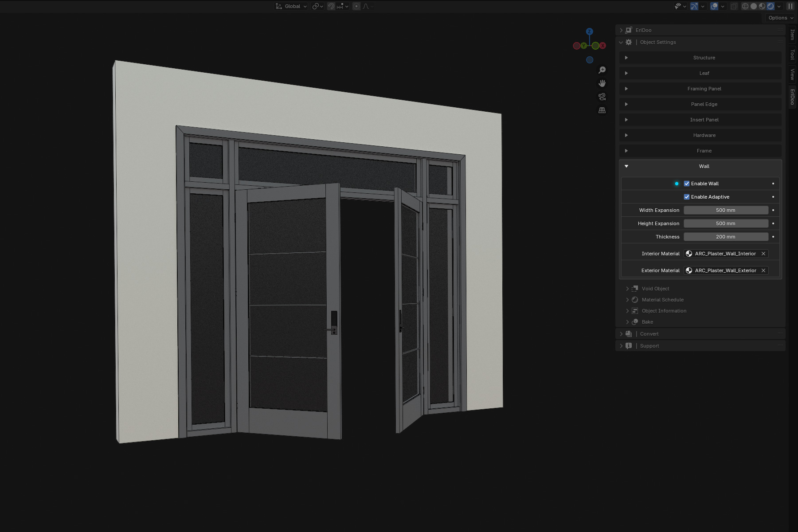Select wireframe viewport shading mode

pyautogui.click(x=745, y=6)
